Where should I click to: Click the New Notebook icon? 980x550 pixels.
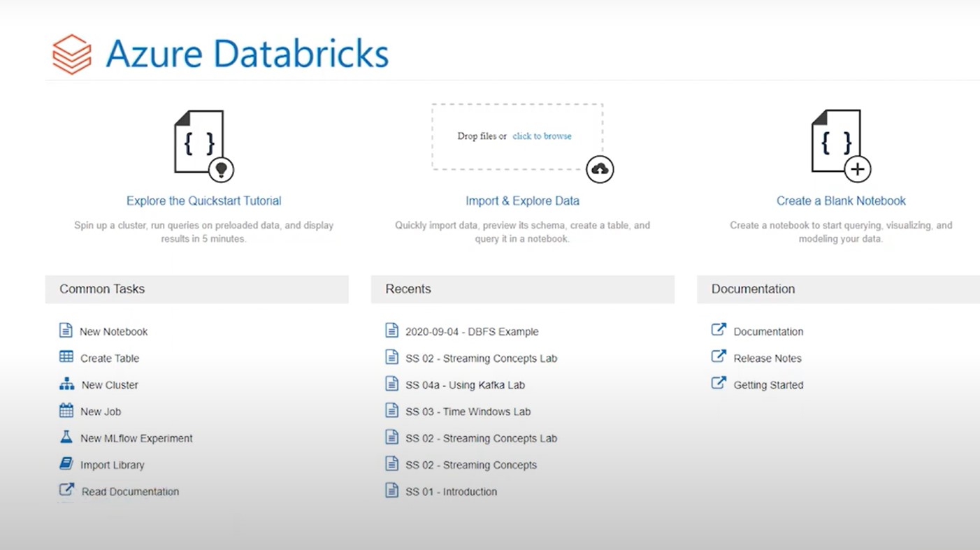point(66,331)
